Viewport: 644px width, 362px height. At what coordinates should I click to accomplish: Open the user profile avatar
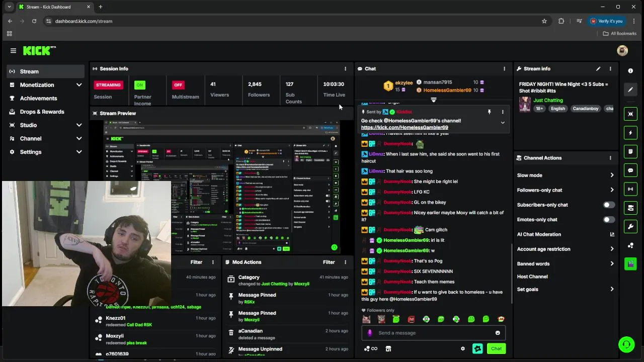coord(622,51)
